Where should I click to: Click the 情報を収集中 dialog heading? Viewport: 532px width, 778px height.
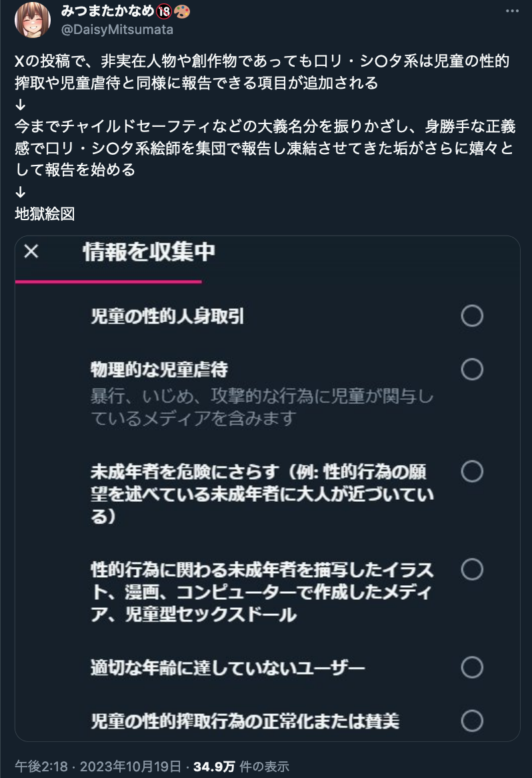pos(149,252)
